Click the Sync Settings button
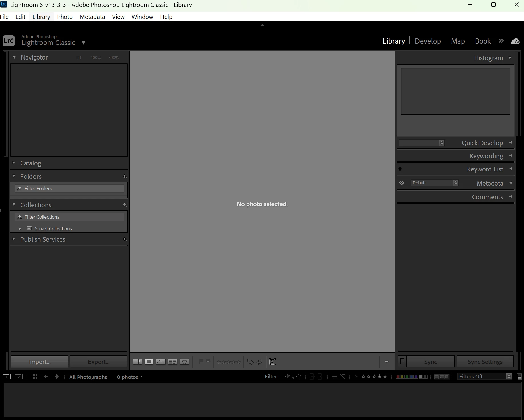 485,362
